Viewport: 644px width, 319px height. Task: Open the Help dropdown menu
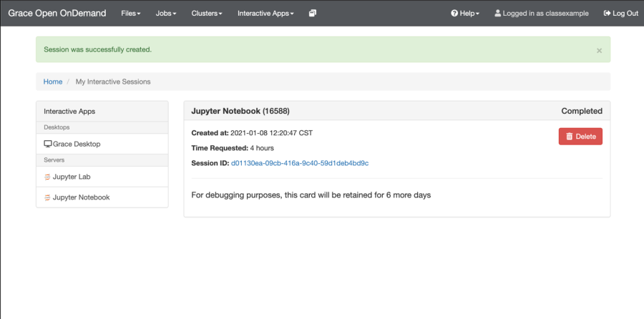(465, 13)
